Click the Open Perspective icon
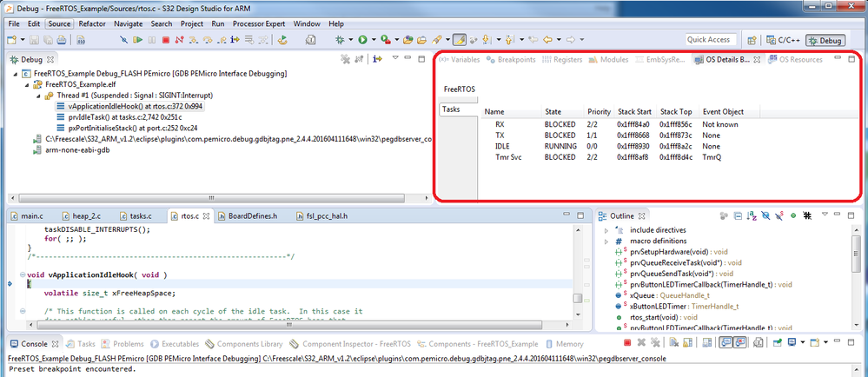Viewport: 868px width, 377px height. coord(752,41)
